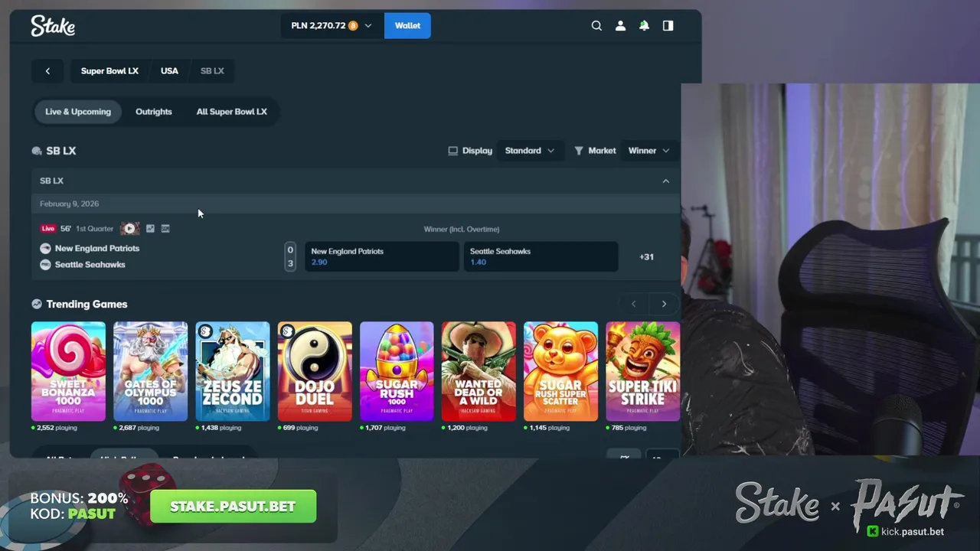The image size is (980, 551).
Task: Click the Stake logo
Action: click(x=53, y=25)
